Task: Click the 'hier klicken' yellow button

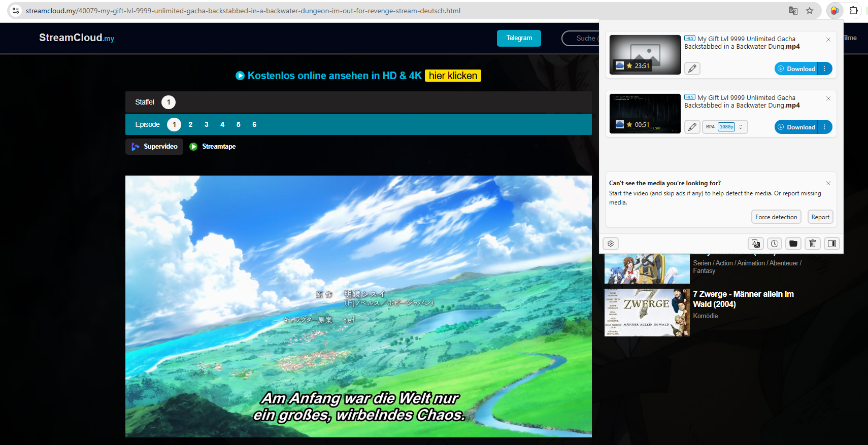Action: (x=453, y=76)
